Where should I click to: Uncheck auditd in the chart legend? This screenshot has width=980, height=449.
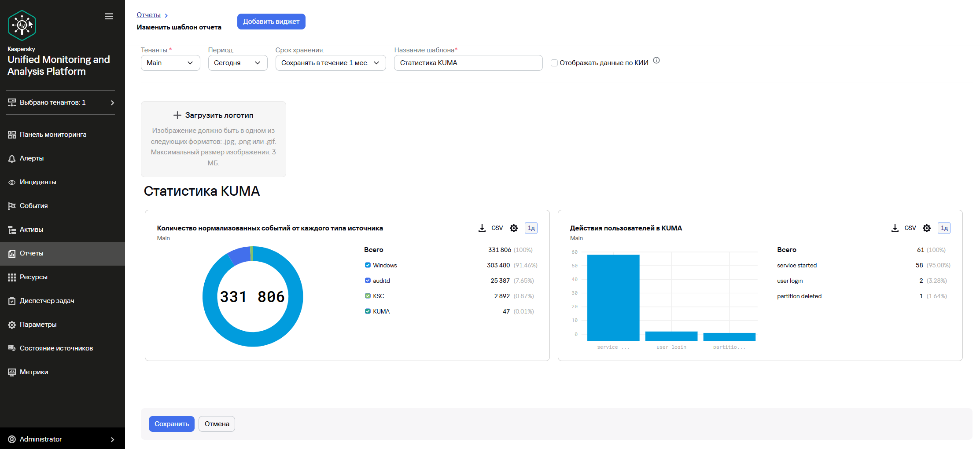368,281
